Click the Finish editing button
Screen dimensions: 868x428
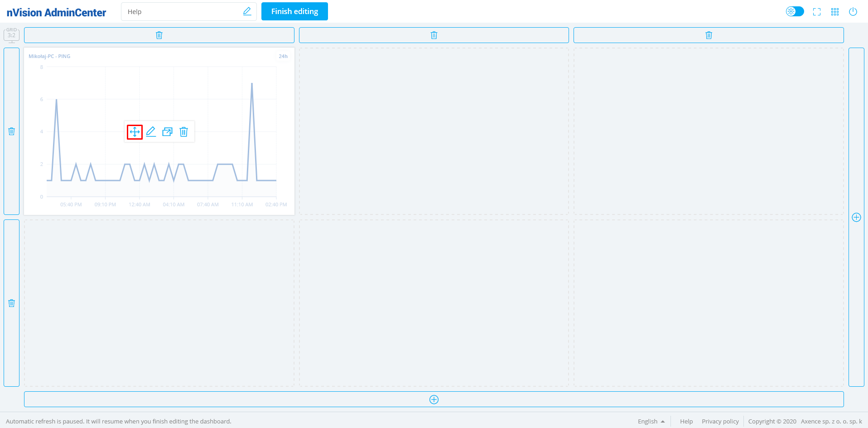coord(294,12)
